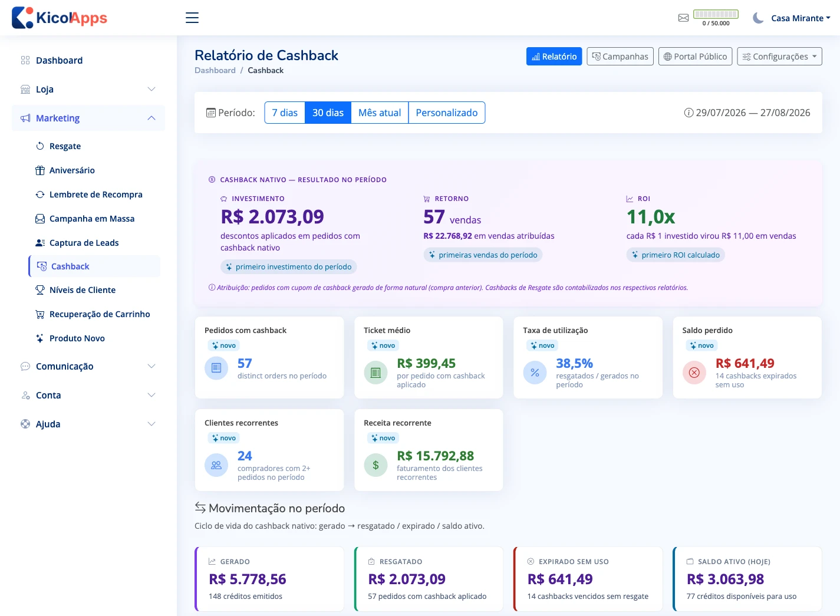Click the Saldo Ativo (Hoje) wallet icon
The width and height of the screenshot is (840, 616).
click(690, 562)
